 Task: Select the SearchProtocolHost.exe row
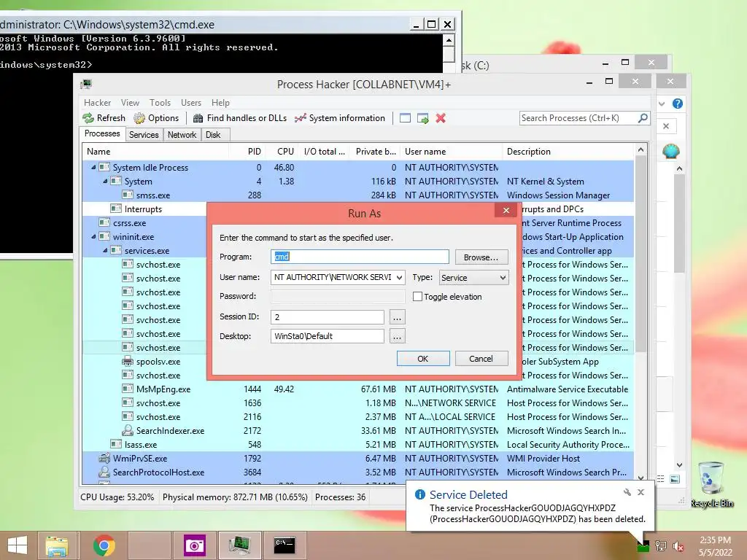point(357,472)
